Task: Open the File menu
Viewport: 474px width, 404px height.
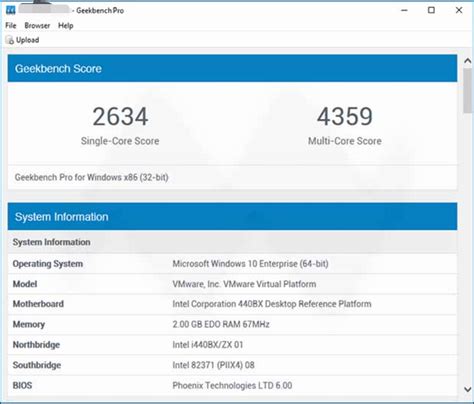Action: [11, 25]
